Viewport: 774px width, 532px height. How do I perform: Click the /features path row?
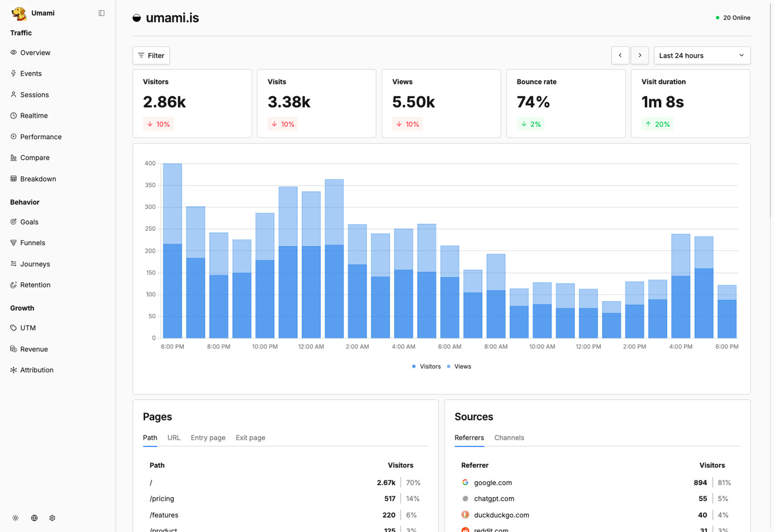tap(285, 515)
